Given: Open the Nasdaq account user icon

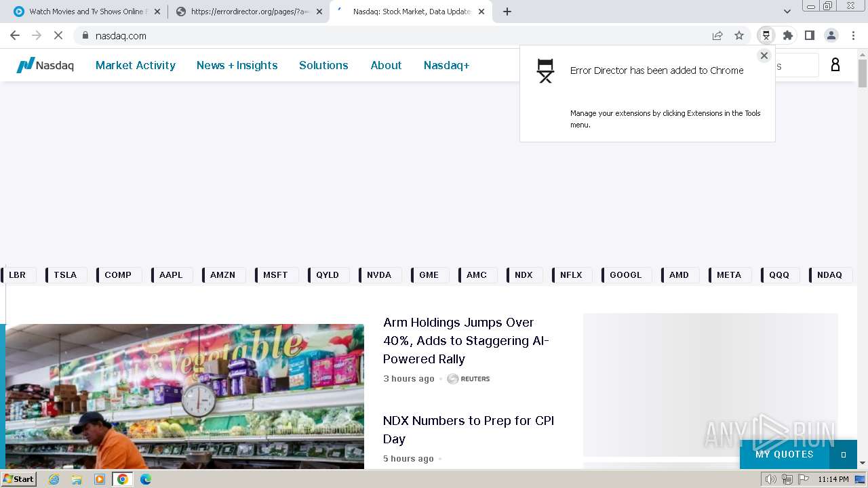Looking at the screenshot, I should pyautogui.click(x=835, y=64).
